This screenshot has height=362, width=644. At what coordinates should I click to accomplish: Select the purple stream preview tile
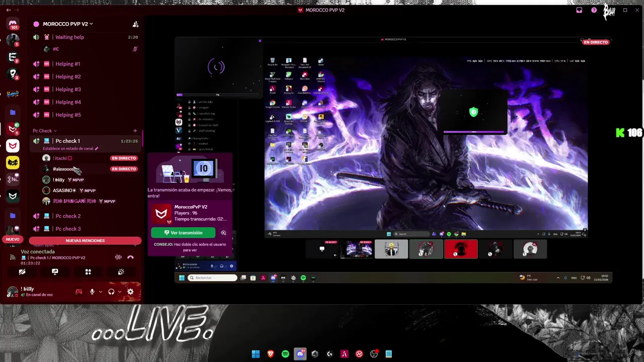pyautogui.click(x=357, y=249)
